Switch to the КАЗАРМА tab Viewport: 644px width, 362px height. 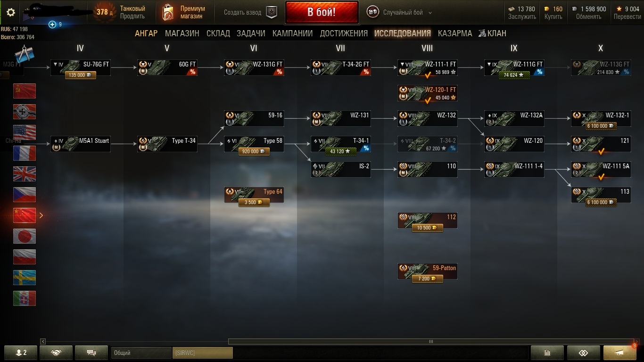[x=454, y=33]
